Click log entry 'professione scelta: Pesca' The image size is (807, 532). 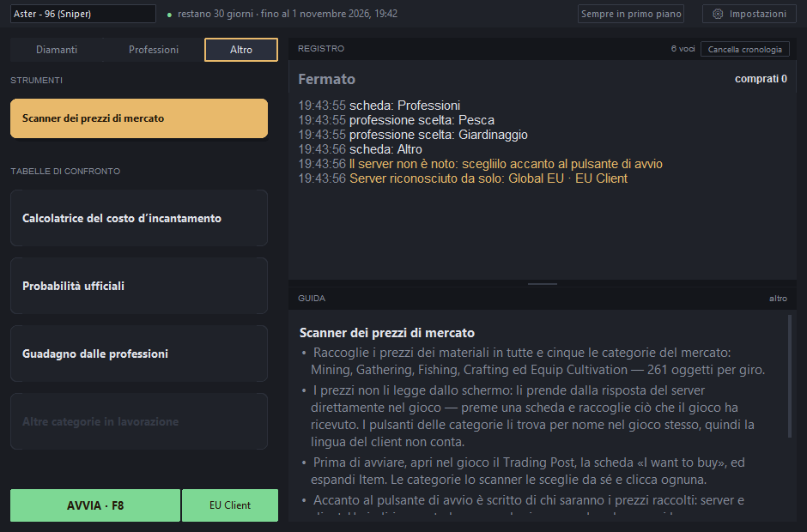(x=422, y=120)
